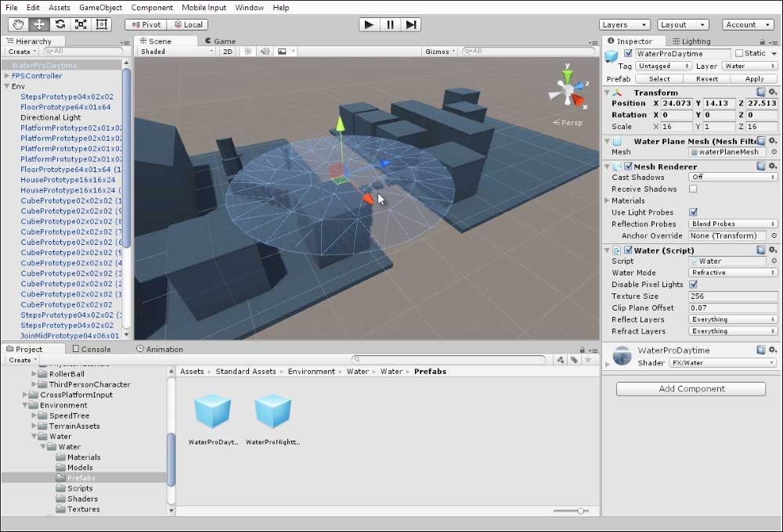The width and height of the screenshot is (783, 532).
Task: Open the GameObject menu
Action: pos(101,7)
